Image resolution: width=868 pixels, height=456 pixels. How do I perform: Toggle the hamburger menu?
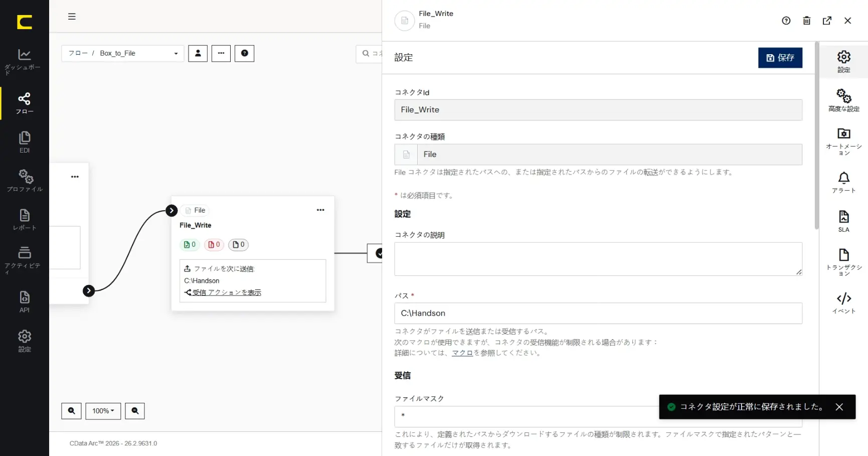pos(72,17)
